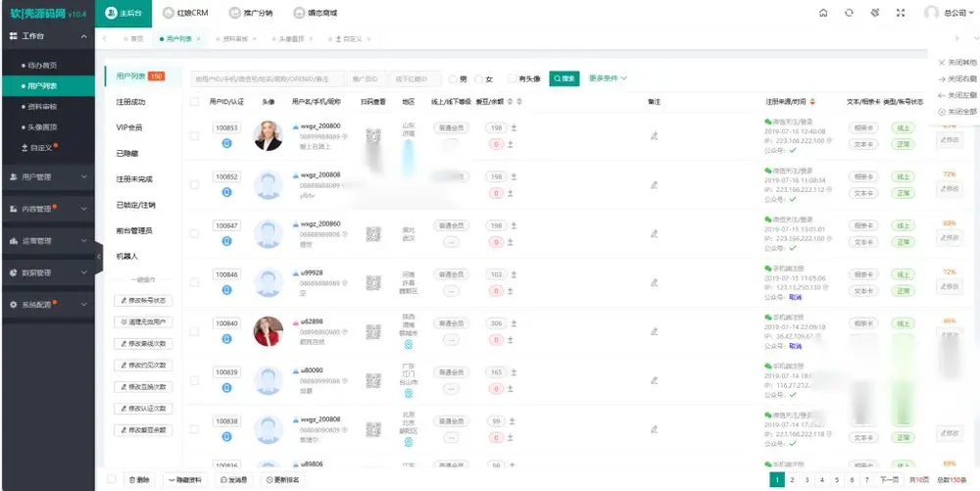Switch to the 资料审核 tab
Viewport: 980px width, 491px height.
pos(235,39)
